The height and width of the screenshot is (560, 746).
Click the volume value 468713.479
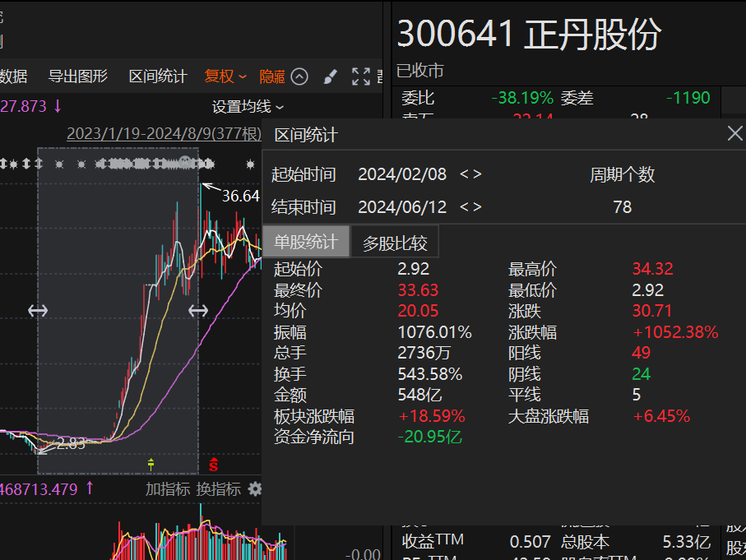[x=38, y=489]
